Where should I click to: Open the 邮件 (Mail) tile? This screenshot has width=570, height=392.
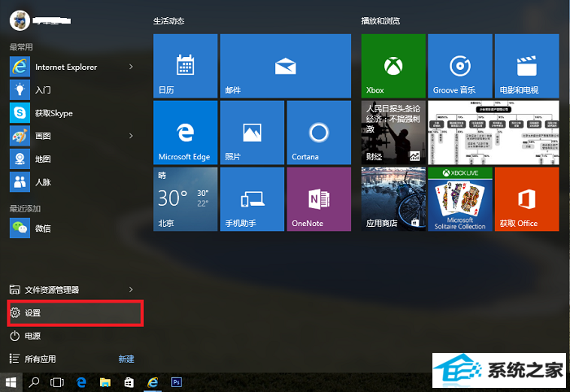point(285,66)
